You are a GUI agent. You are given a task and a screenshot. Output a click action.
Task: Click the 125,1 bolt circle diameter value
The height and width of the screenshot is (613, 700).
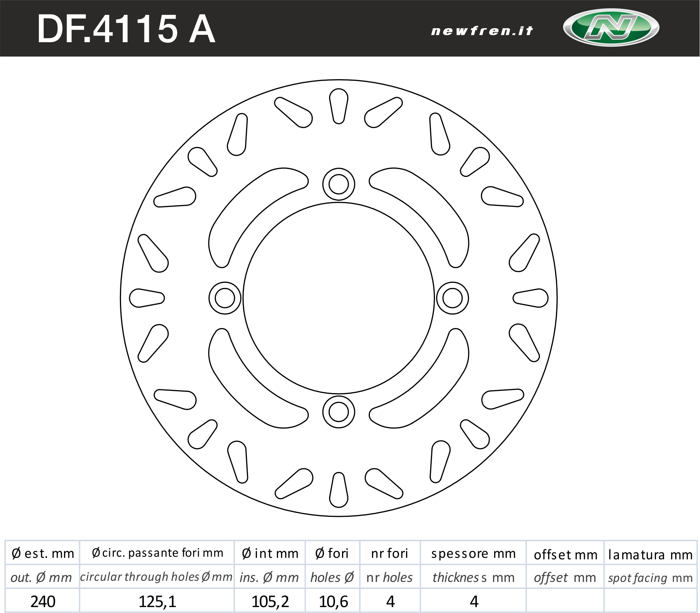point(157,602)
